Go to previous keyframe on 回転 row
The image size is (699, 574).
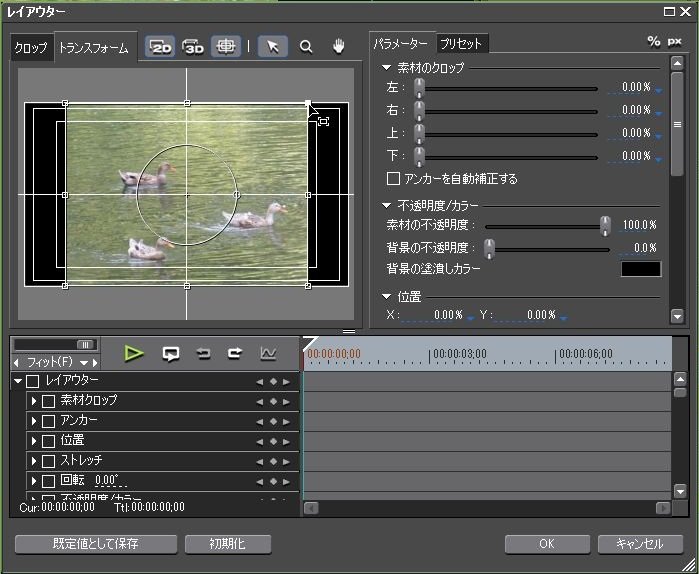259,482
